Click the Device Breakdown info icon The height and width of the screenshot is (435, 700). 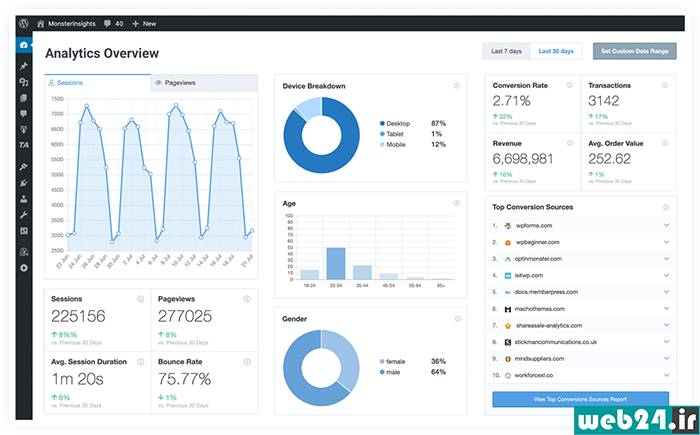tap(456, 86)
